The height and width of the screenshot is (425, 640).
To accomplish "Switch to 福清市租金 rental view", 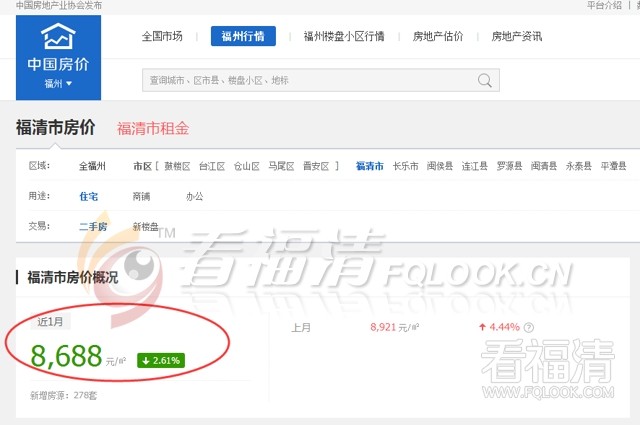I will pos(153,129).
